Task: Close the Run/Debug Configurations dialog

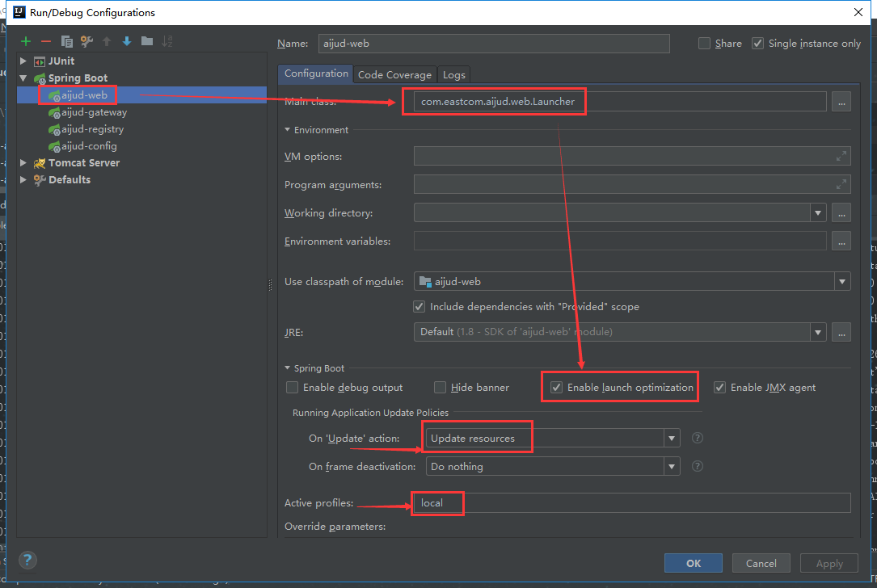Action: [858, 12]
